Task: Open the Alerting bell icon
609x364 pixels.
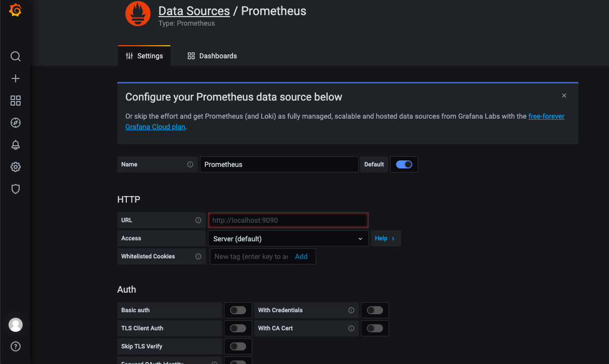Action: pos(16,145)
